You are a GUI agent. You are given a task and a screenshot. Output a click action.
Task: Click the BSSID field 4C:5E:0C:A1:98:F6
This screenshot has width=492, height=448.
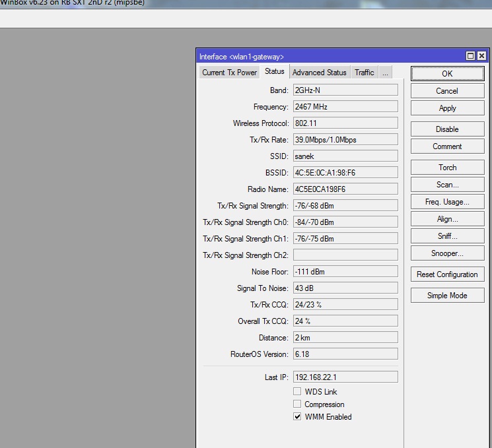tap(345, 172)
